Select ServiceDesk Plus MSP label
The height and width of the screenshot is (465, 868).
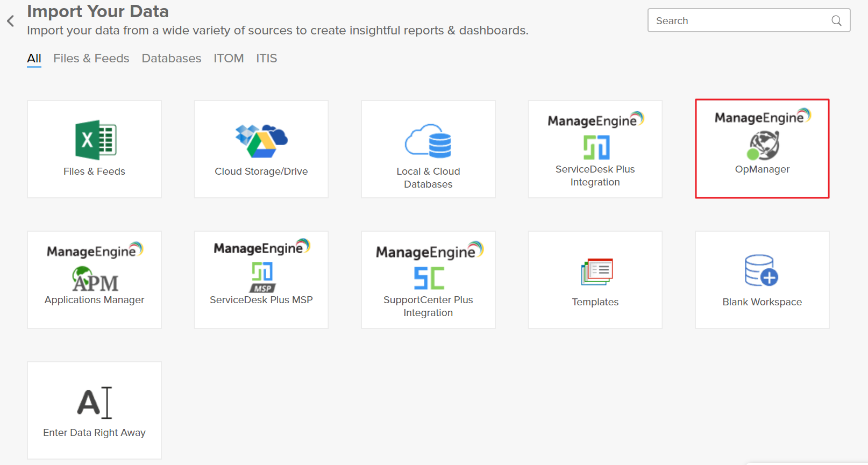[x=261, y=300]
